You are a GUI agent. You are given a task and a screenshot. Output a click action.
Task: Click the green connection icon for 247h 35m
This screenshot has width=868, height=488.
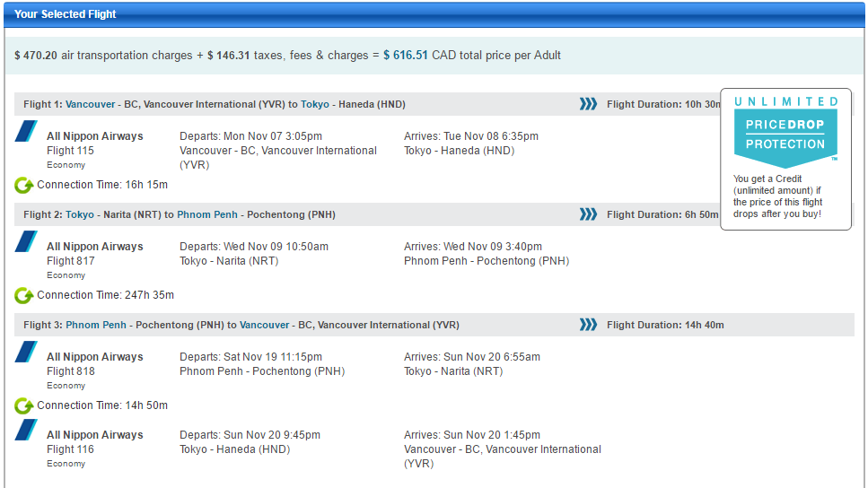click(x=23, y=296)
